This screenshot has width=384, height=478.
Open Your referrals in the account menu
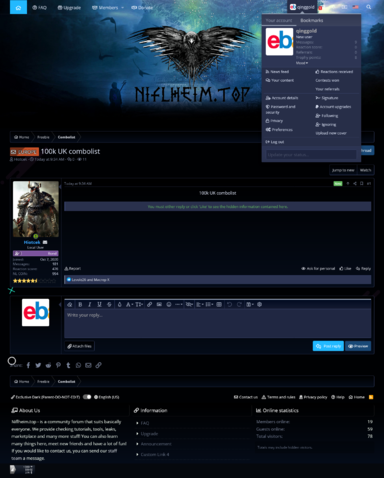click(x=327, y=89)
